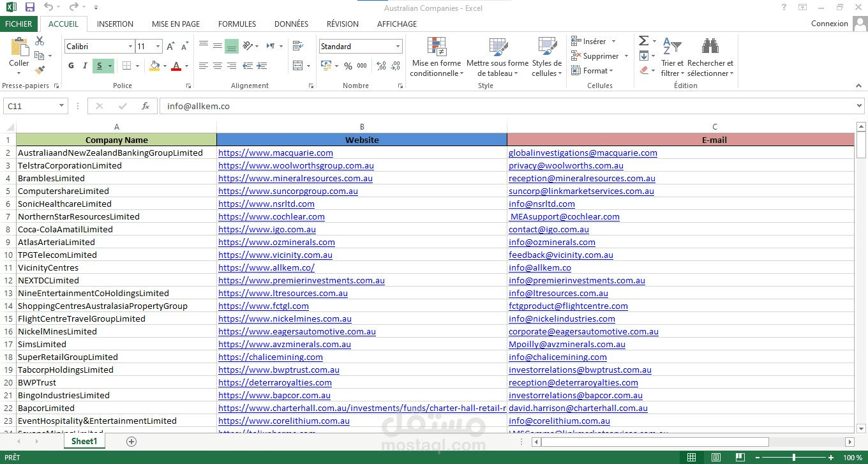Screen dimensions: 868x464
Task: Click the Format button in Cellules
Action: (x=592, y=71)
